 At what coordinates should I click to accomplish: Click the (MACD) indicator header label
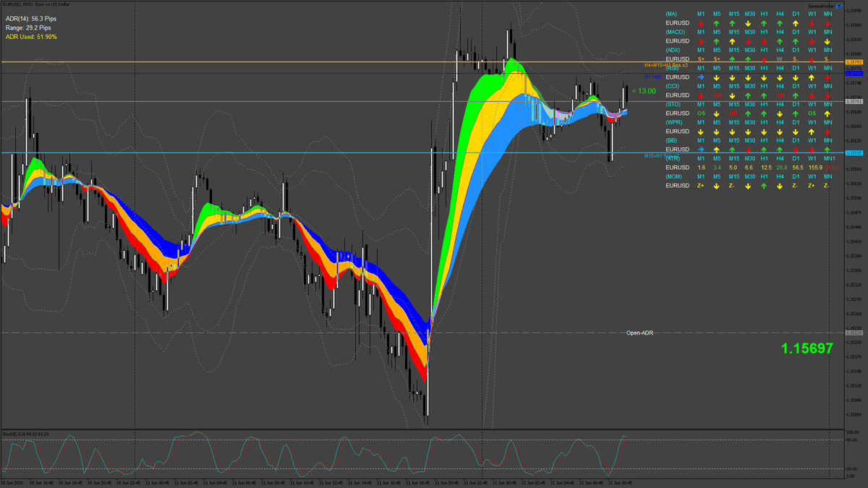[x=676, y=32]
